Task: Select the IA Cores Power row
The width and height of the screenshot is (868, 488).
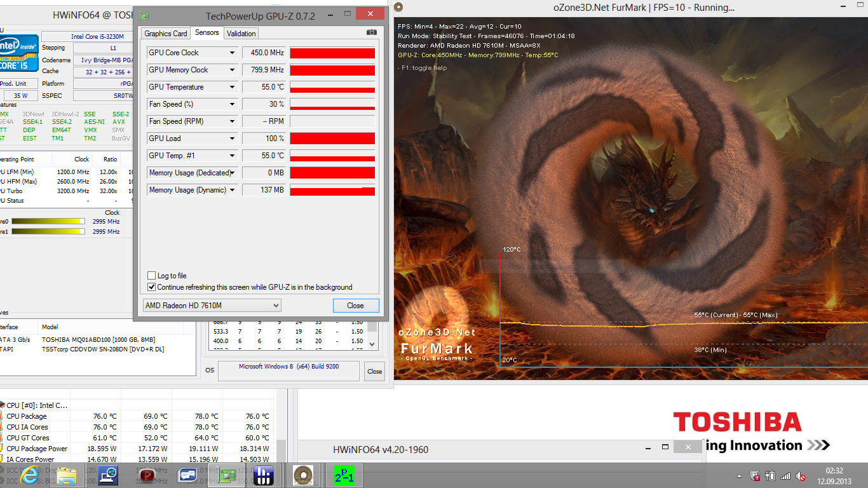Action: click(x=138, y=459)
